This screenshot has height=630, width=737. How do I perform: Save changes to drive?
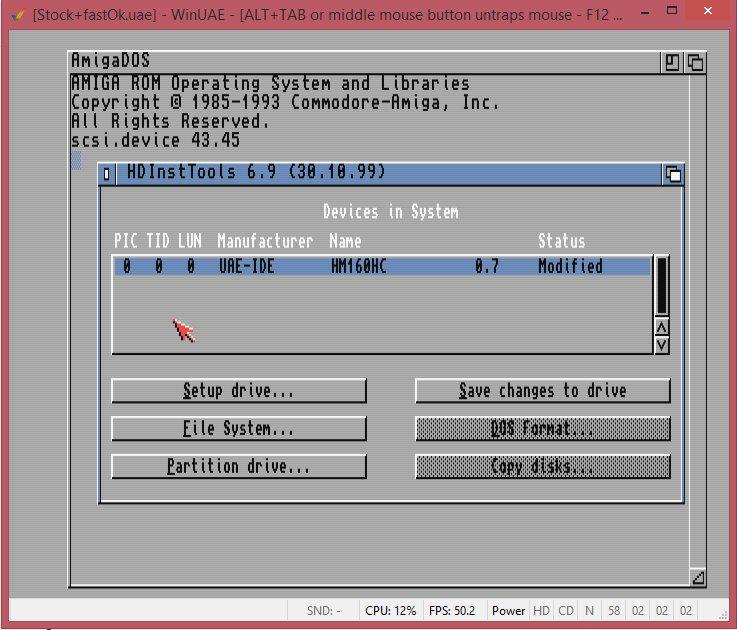[x=543, y=391]
